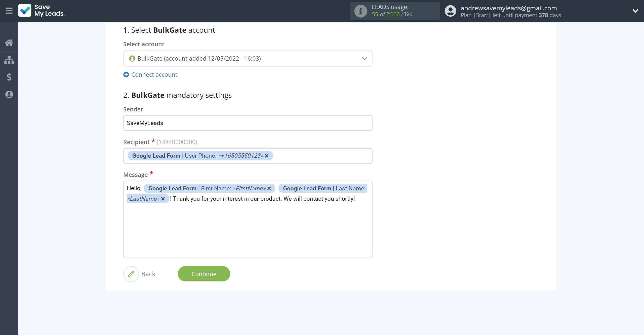The height and width of the screenshot is (335, 644).
Task: Remove the First Name tag
Action: point(269,188)
